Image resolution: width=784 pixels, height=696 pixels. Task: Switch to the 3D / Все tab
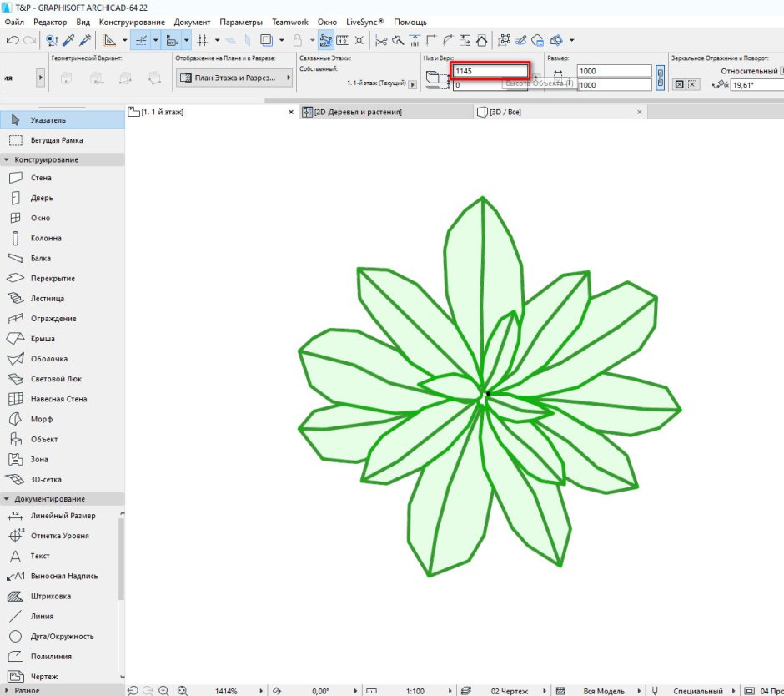click(505, 112)
